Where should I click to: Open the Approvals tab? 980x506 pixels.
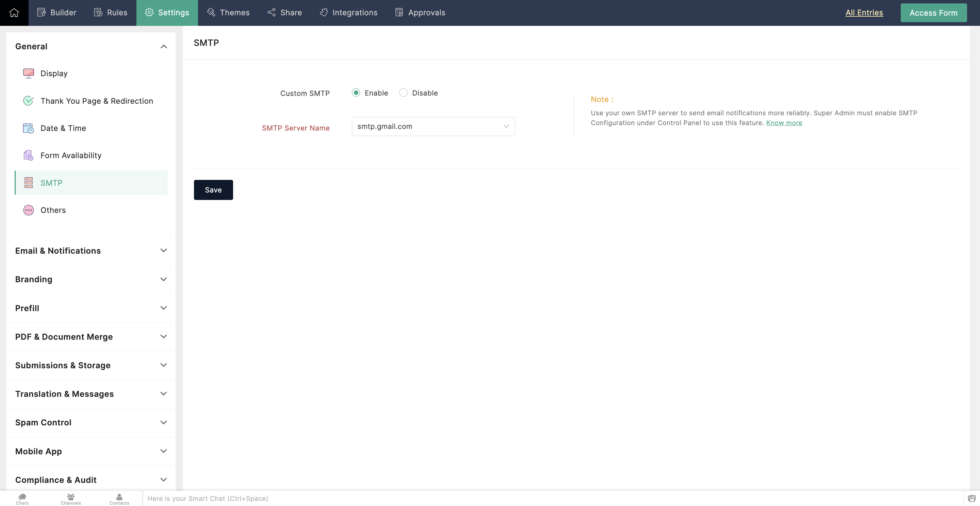pos(420,13)
